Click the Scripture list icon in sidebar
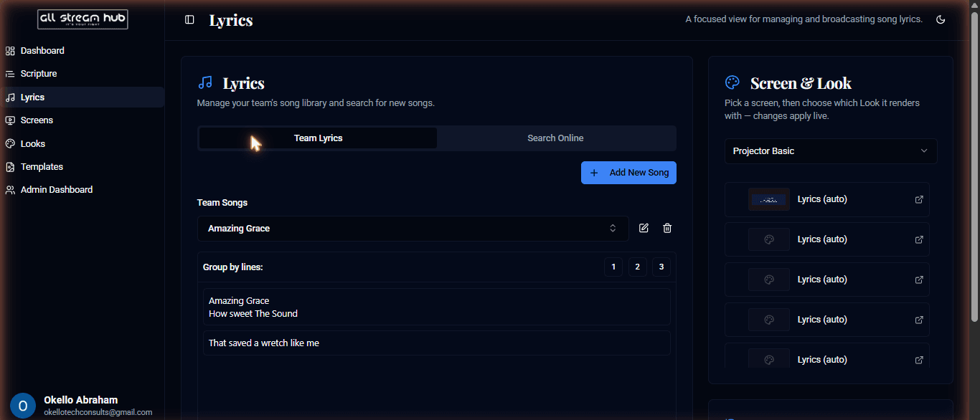 (10, 74)
